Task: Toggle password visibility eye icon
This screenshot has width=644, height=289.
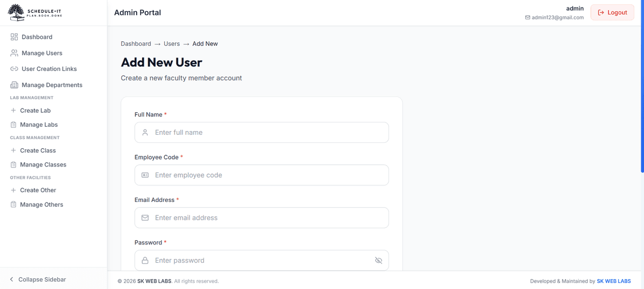Action: pyautogui.click(x=378, y=261)
